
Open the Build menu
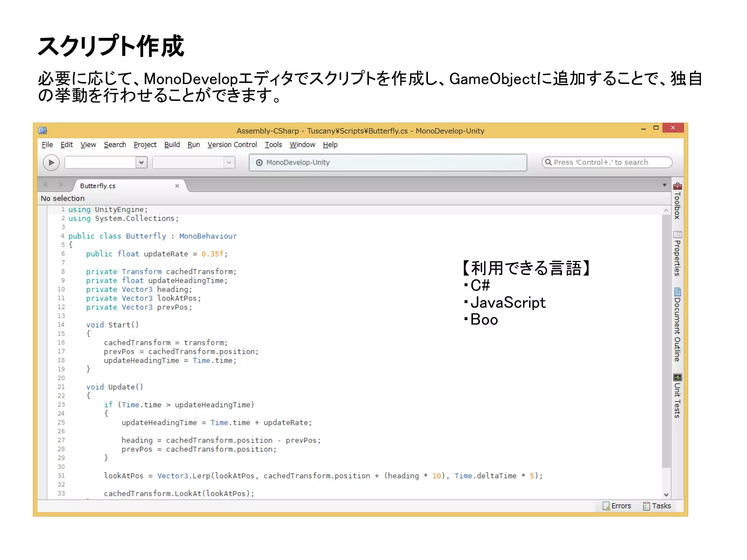[x=172, y=145]
